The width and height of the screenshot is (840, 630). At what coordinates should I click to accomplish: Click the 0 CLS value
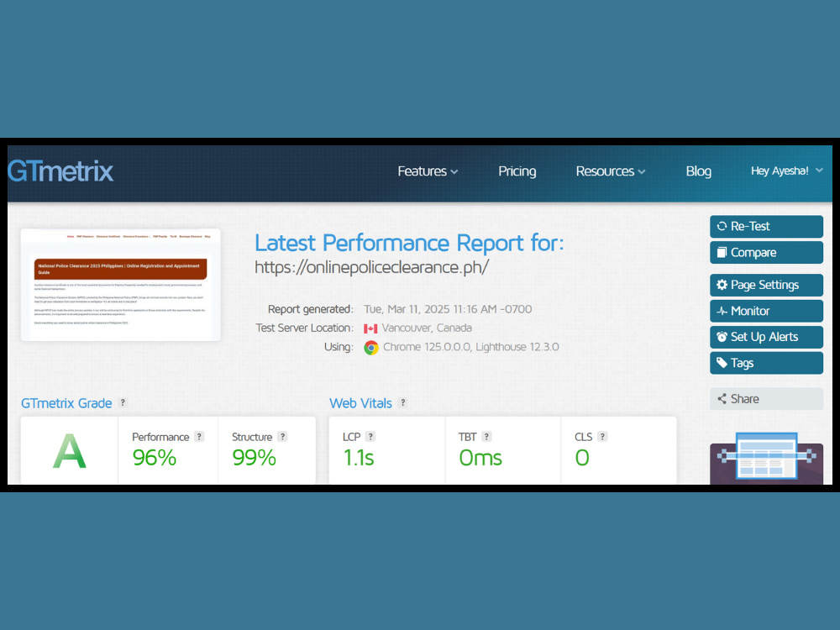click(582, 458)
